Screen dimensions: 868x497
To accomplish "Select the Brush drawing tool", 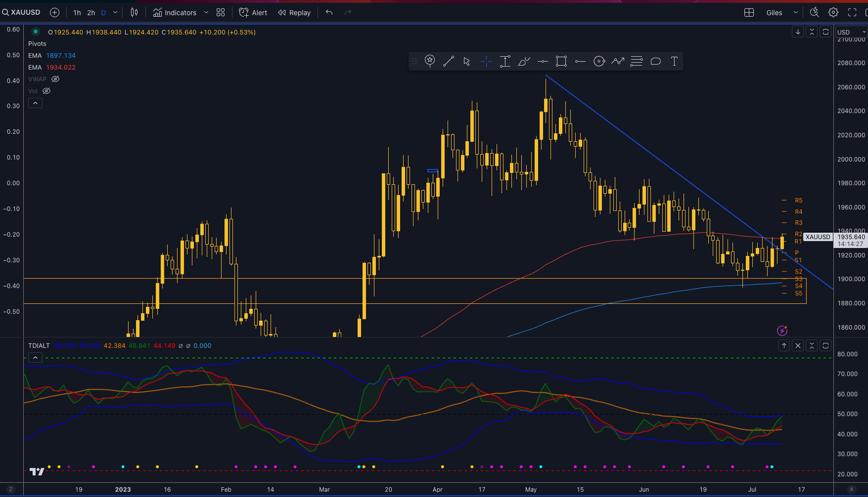I will click(x=524, y=61).
